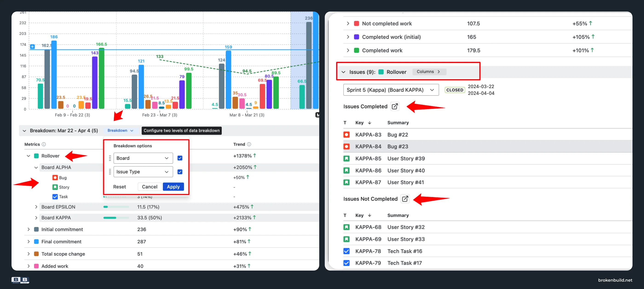The width and height of the screenshot is (644, 289).
Task: Sort not completed issues by Key arrow
Action: click(x=370, y=215)
